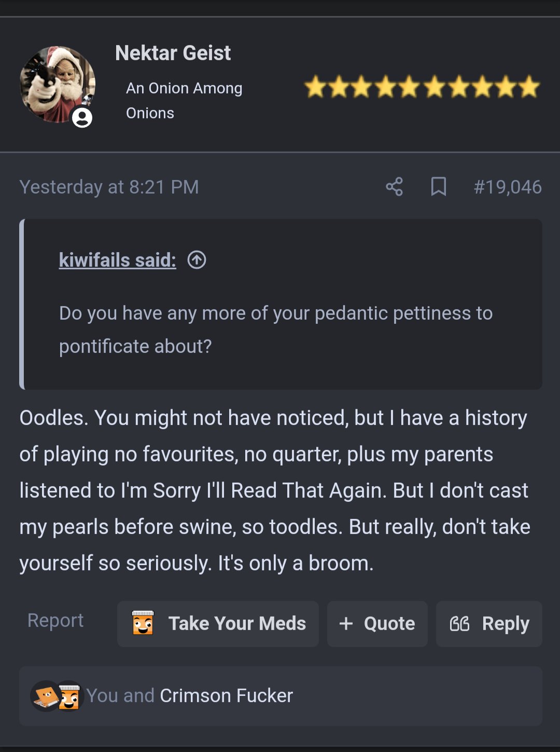The width and height of the screenshot is (560, 752).
Task: Click the pill bottle reaction icon in the reactions bar
Action: pyautogui.click(x=69, y=696)
